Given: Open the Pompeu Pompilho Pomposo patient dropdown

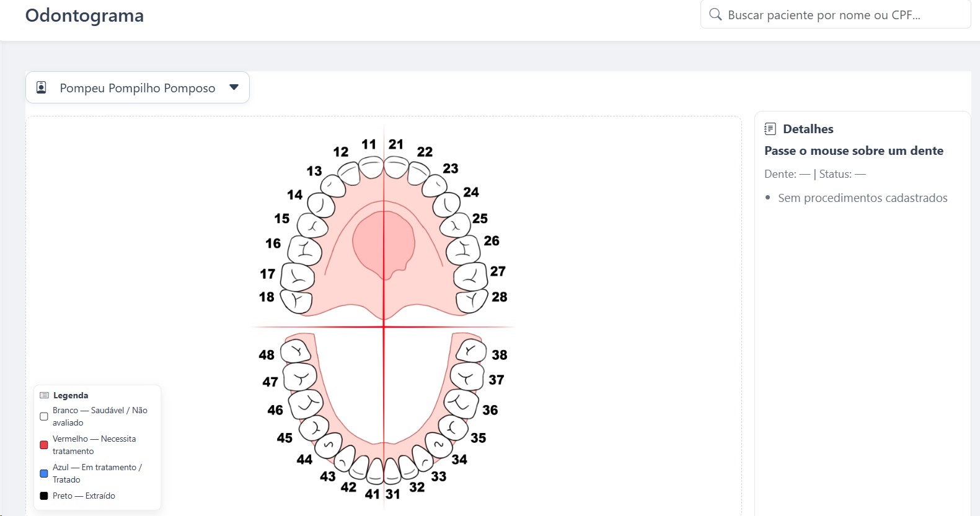Looking at the screenshot, I should (x=137, y=88).
